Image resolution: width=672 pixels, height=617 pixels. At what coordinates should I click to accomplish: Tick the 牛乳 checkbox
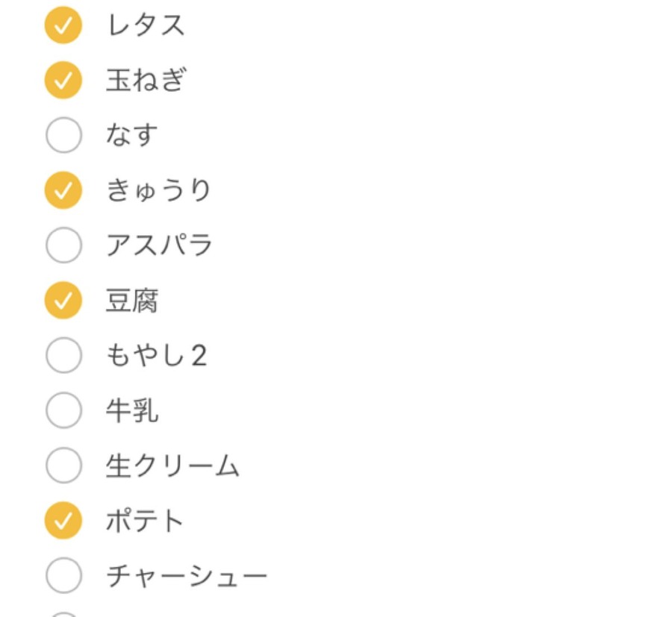(63, 410)
